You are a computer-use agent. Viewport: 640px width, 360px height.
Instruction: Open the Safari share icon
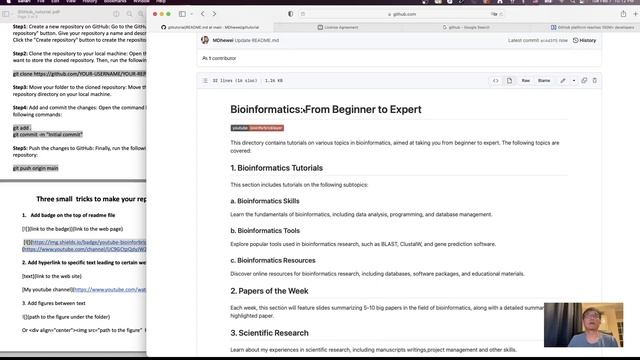click(623, 14)
